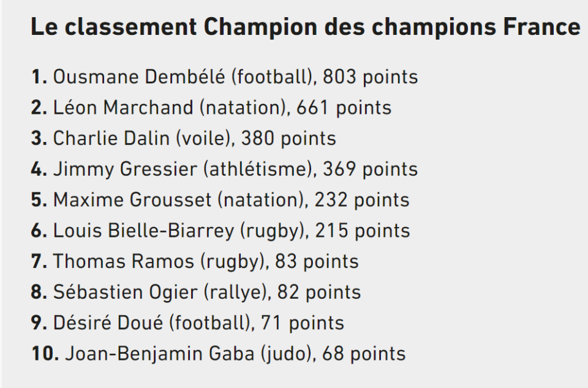Click the "369 points" score
The height and width of the screenshot is (388, 588).
pyautogui.click(x=371, y=169)
